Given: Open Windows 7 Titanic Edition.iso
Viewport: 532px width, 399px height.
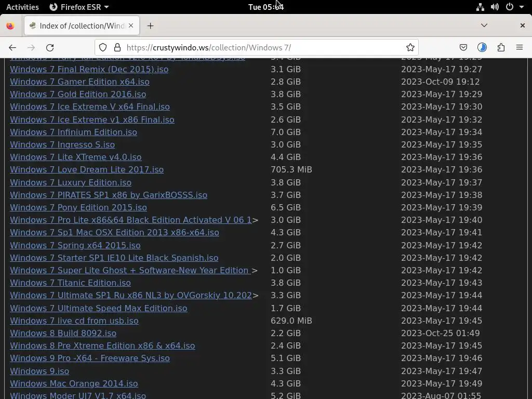Looking at the screenshot, I should 70,283.
